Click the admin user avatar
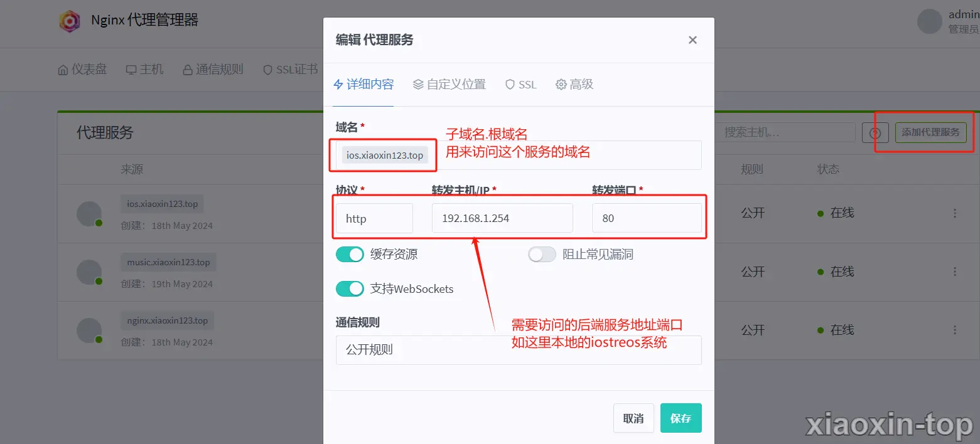This screenshot has height=444, width=980. [929, 21]
